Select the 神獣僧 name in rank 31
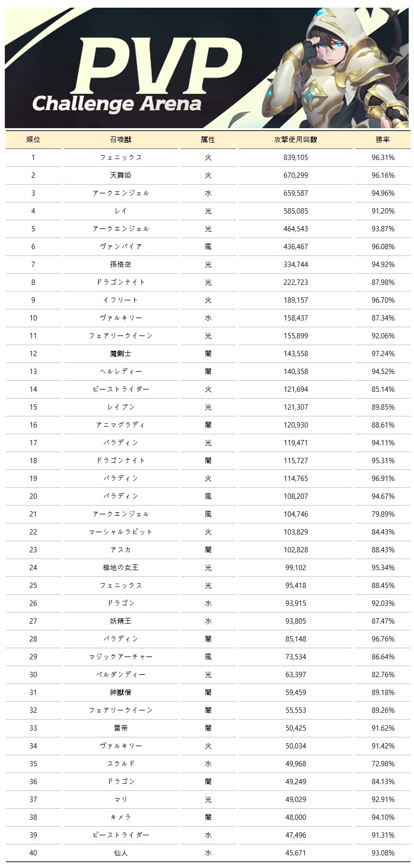The image size is (414, 868). (120, 693)
